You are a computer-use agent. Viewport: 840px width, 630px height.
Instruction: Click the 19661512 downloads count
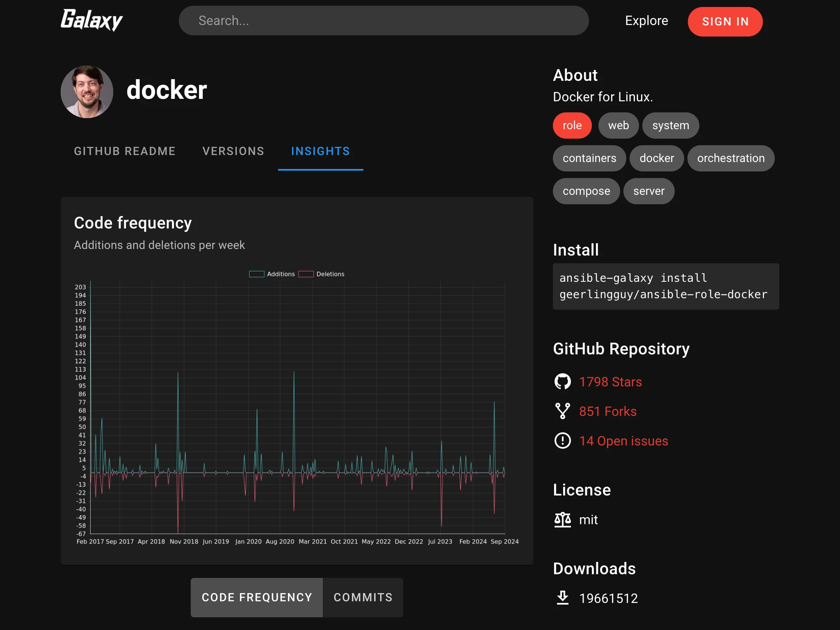tap(609, 598)
